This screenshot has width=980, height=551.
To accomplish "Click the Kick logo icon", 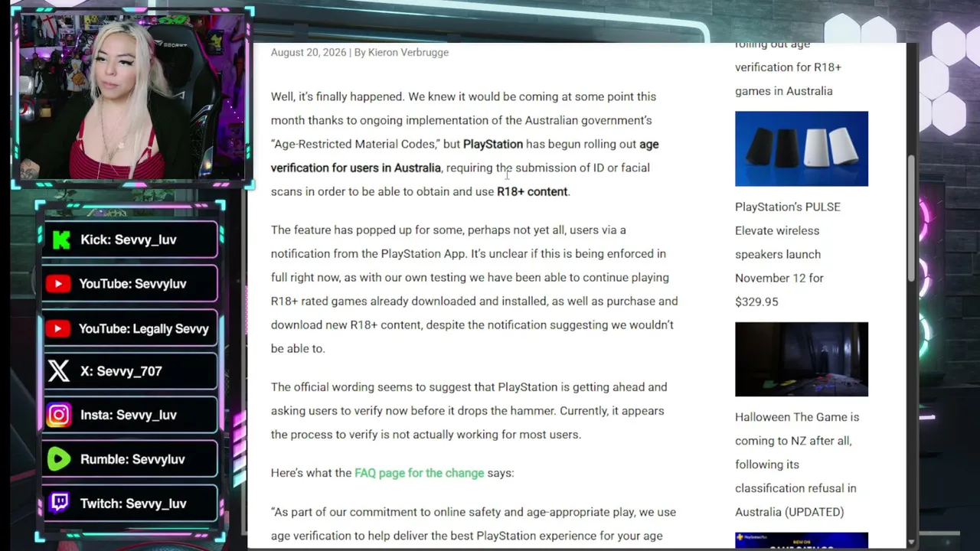I will (x=60, y=240).
